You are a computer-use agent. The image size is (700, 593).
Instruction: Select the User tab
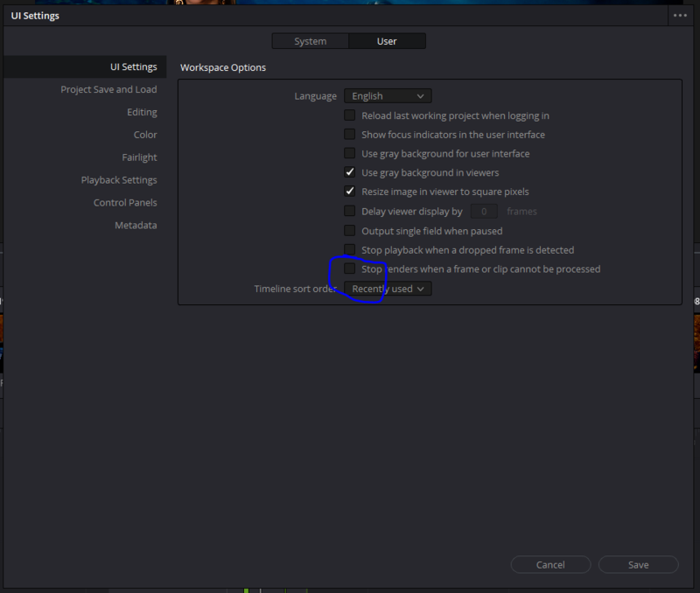[387, 41]
